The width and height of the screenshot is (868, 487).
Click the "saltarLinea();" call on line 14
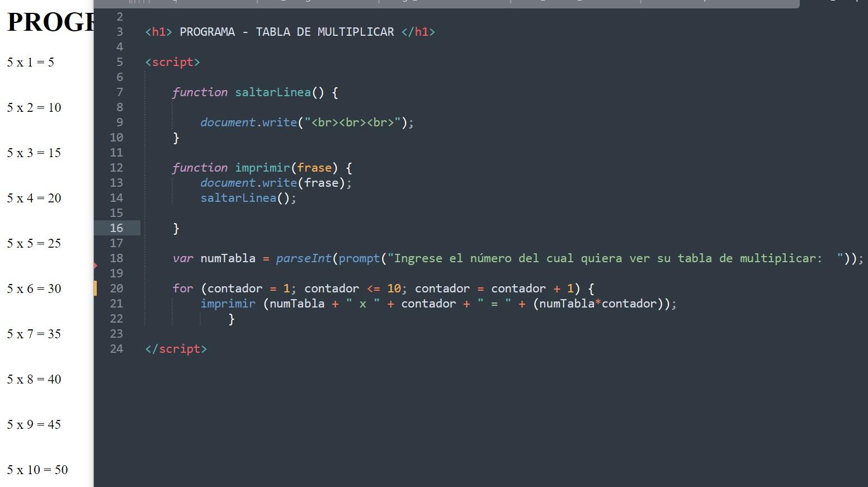click(248, 198)
